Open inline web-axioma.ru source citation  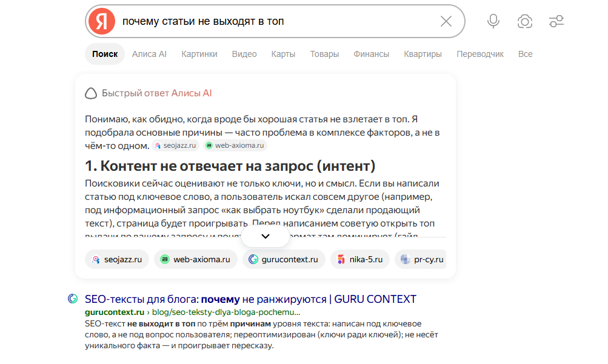coord(235,145)
